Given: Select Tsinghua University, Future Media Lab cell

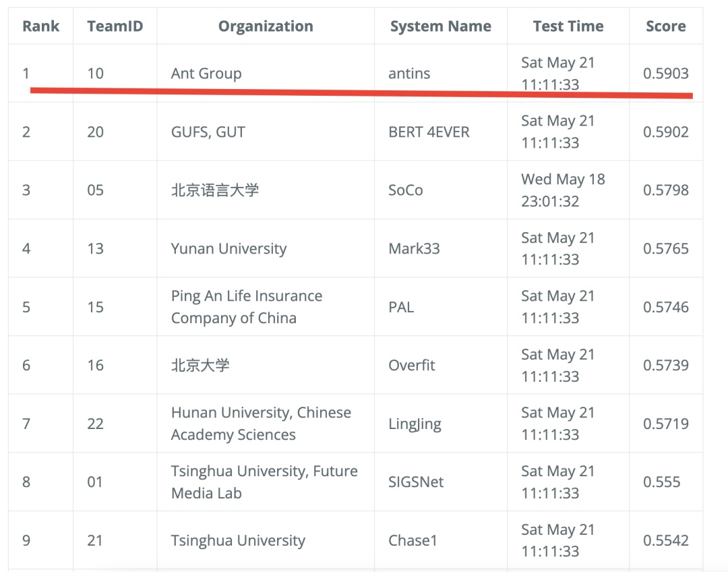Looking at the screenshot, I should pos(264,482).
